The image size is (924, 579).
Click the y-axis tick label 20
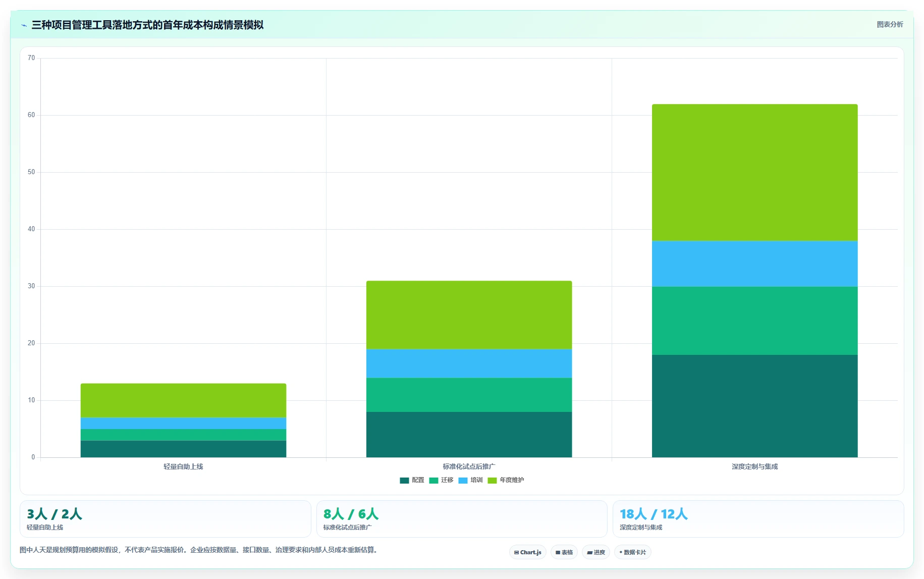click(31, 343)
